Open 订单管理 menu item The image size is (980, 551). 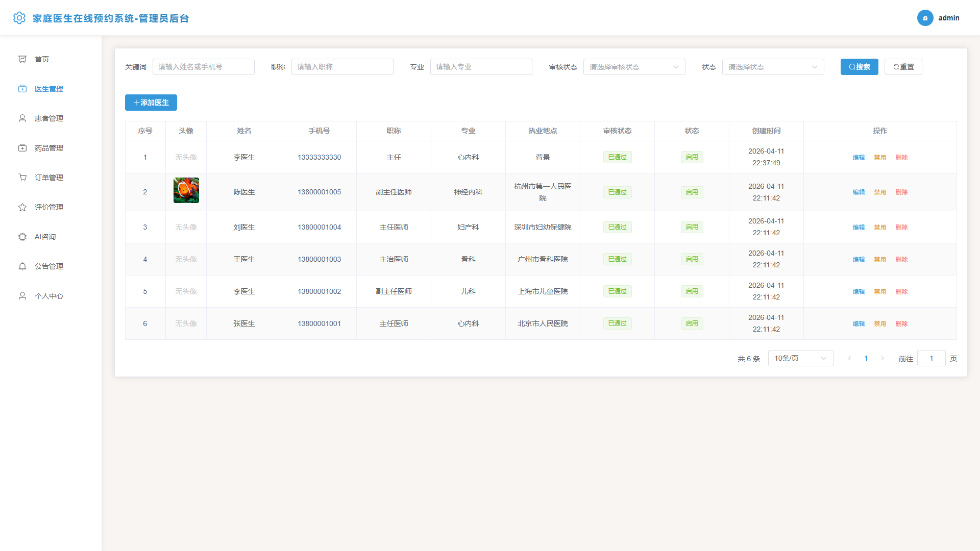click(x=51, y=178)
